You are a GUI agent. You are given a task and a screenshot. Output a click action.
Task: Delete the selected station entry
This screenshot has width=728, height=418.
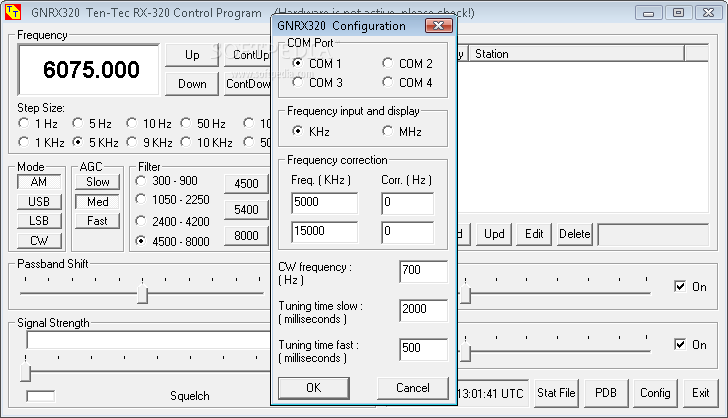point(575,234)
